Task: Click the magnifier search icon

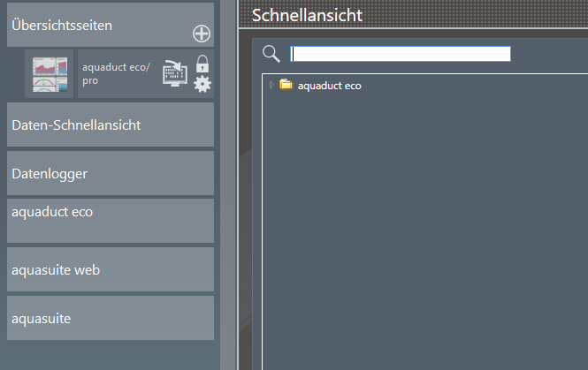Action: coord(271,54)
